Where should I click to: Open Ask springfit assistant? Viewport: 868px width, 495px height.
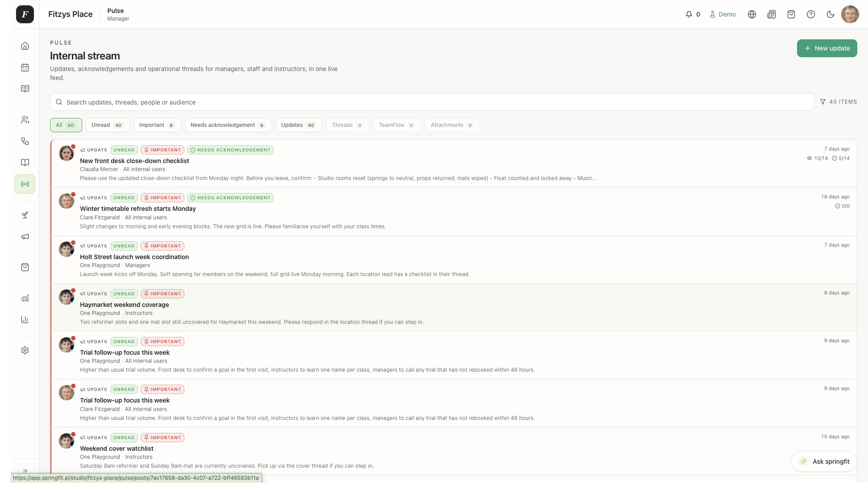tap(824, 461)
